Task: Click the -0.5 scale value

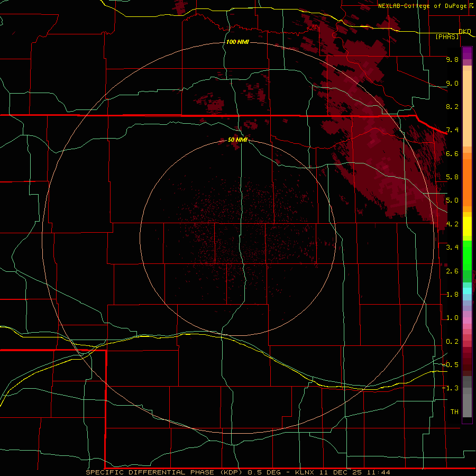Action: (x=451, y=364)
